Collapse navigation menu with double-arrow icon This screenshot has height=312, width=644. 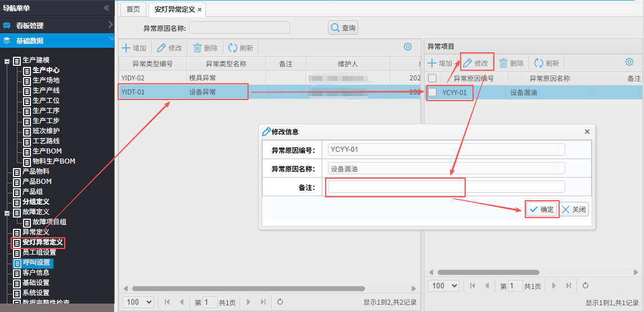pos(107,8)
